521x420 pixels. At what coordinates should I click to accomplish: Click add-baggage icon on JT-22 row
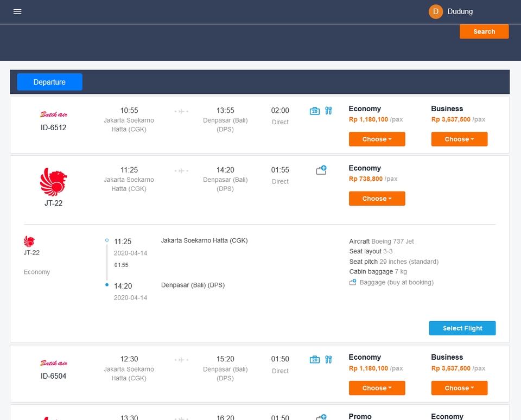321,170
